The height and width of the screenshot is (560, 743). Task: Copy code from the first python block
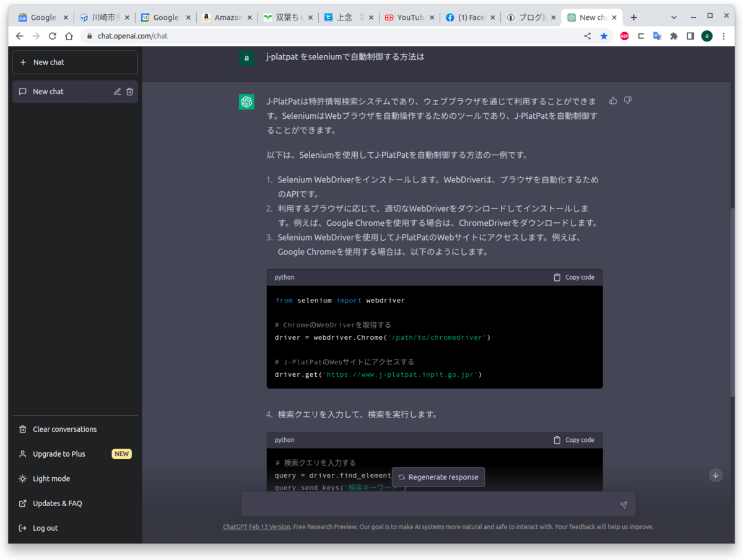coord(574,277)
